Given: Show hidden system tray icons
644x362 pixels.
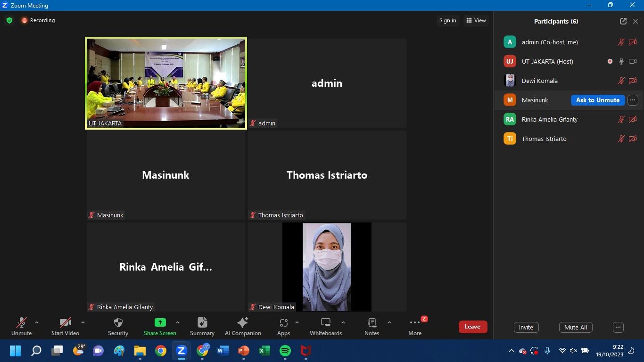Looking at the screenshot, I should 511,351.
